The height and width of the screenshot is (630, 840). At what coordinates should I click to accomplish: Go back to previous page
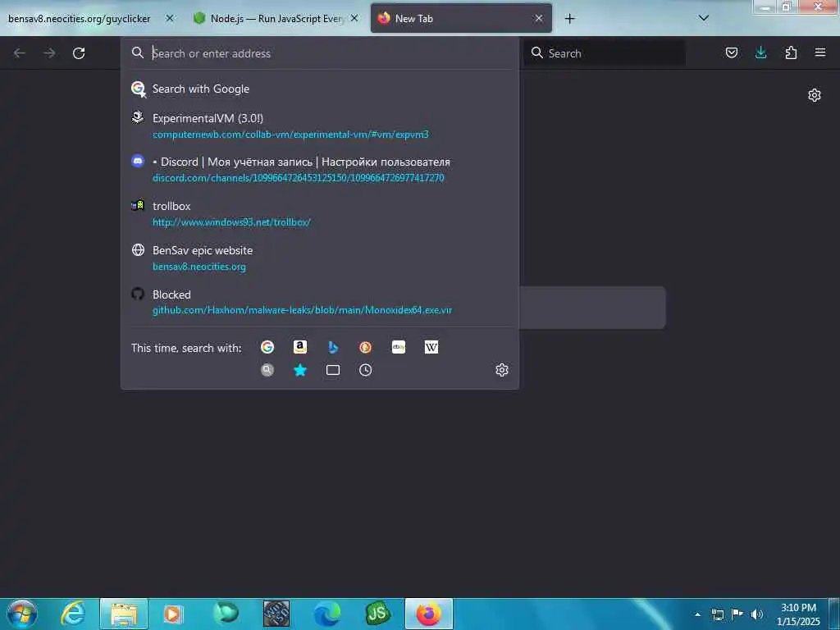coord(20,53)
